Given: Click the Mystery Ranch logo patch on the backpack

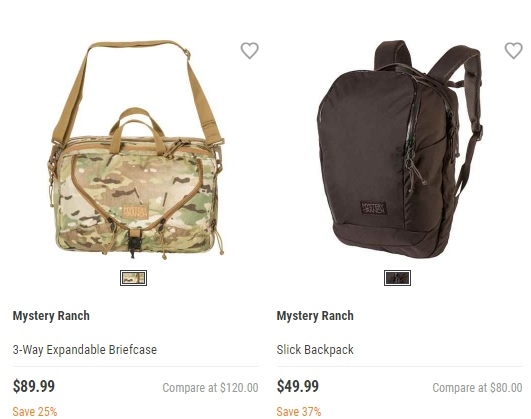Looking at the screenshot, I should tap(373, 208).
